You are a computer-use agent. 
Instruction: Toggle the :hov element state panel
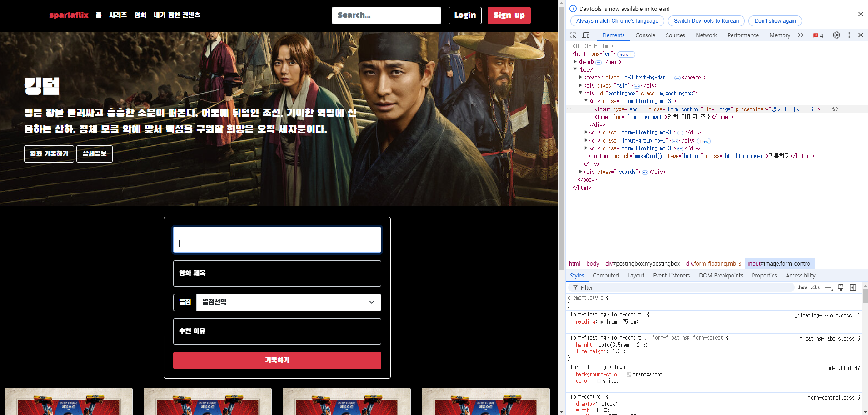point(803,287)
